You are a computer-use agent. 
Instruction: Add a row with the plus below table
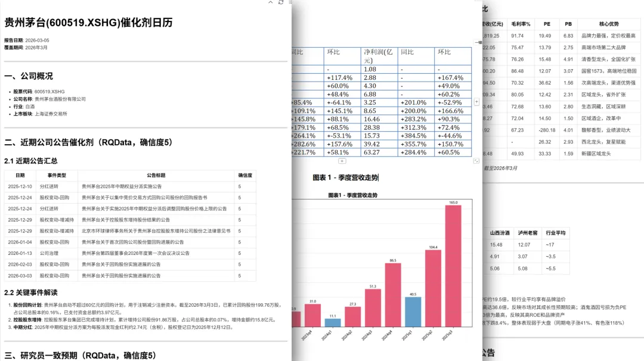tap(342, 161)
